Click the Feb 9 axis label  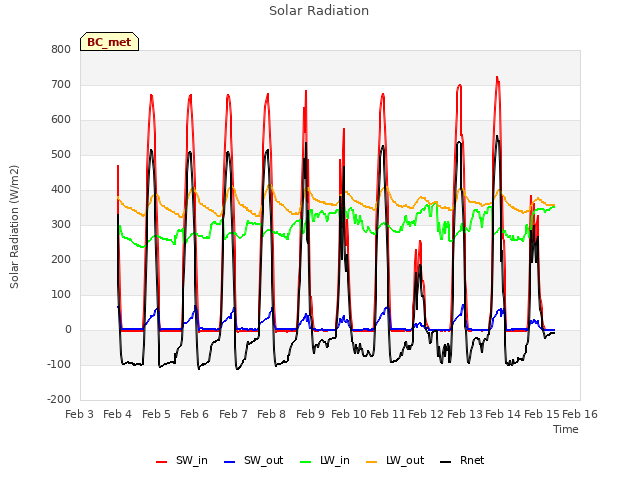coord(310,414)
